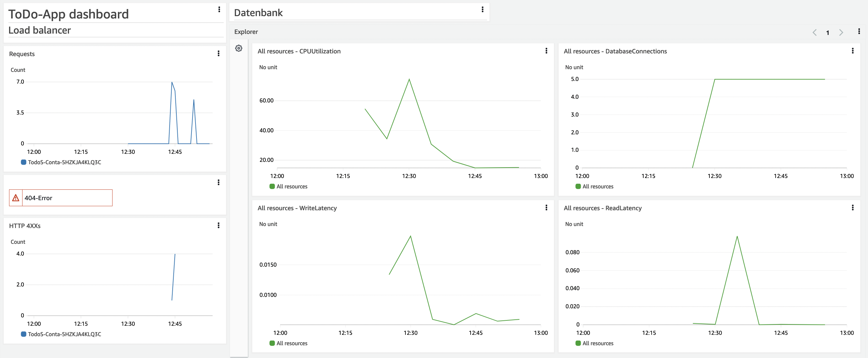Click the 3.0 axis label in DatabaseConnections

click(574, 115)
